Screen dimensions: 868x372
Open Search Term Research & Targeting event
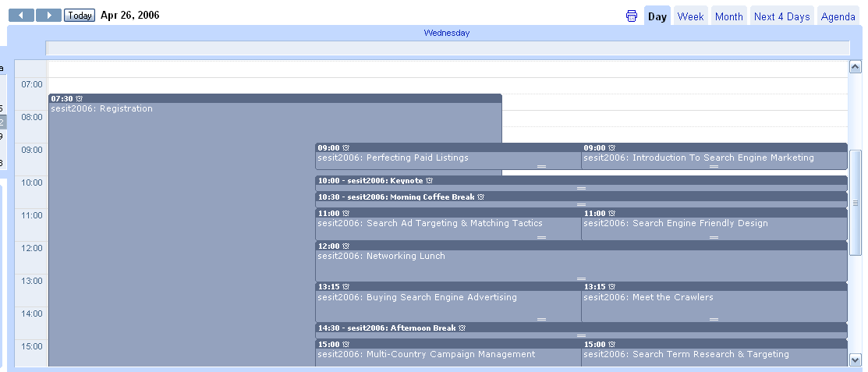coord(686,354)
